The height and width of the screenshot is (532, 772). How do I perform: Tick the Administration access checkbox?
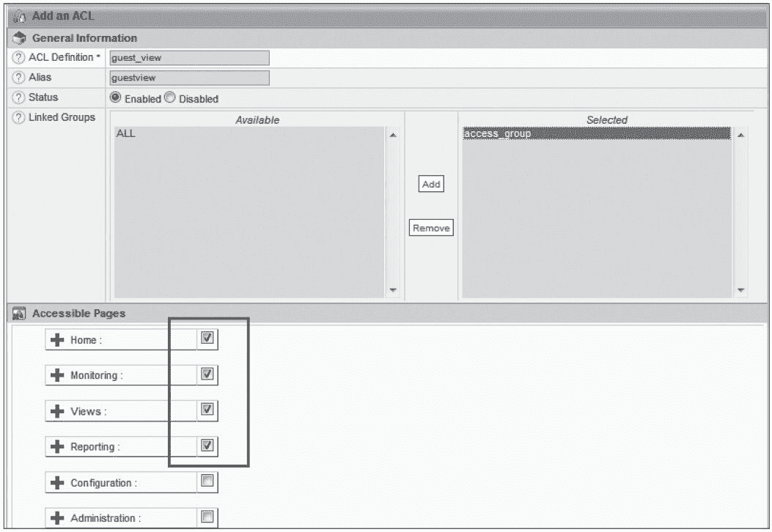point(207,517)
